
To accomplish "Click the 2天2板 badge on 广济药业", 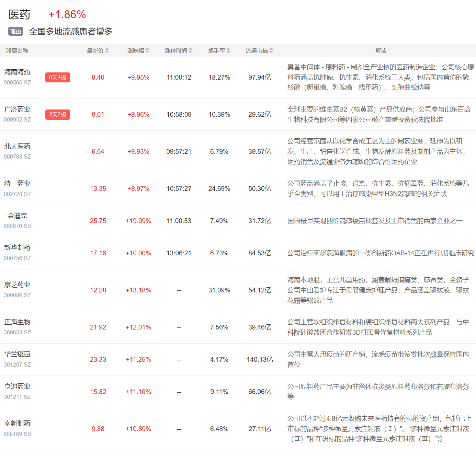I will (57, 115).
